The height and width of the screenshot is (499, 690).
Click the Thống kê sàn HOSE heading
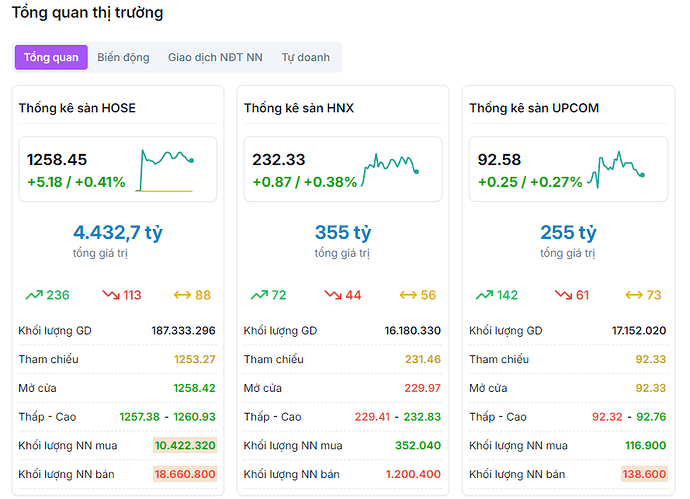pos(77,108)
